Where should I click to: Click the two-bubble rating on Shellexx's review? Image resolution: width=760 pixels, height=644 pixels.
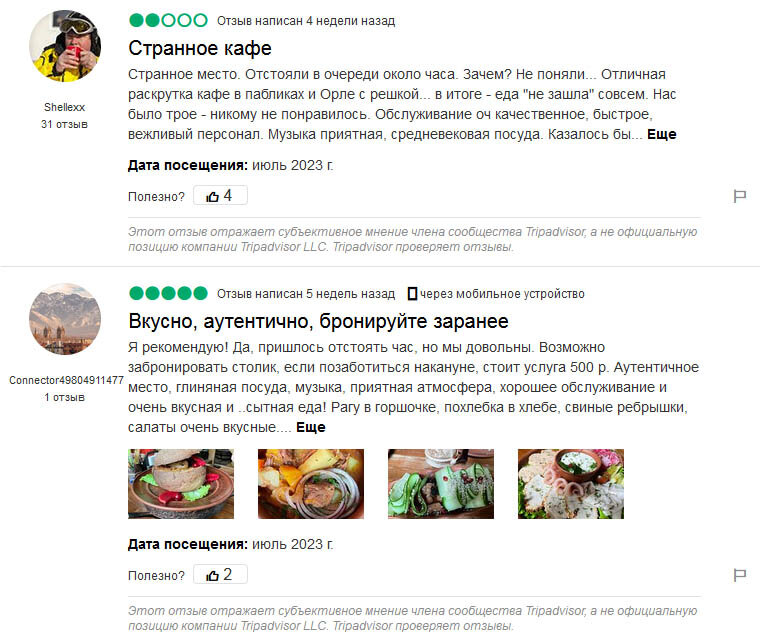pyautogui.click(x=168, y=20)
